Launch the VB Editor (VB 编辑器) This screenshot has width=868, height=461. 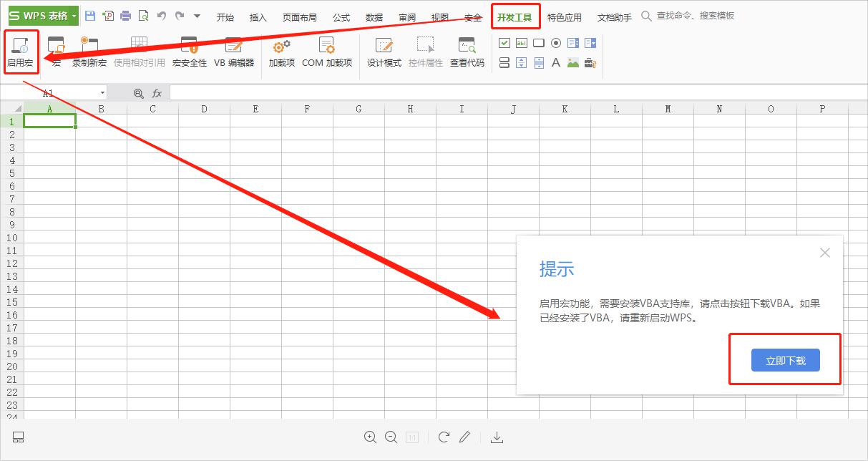(234, 46)
